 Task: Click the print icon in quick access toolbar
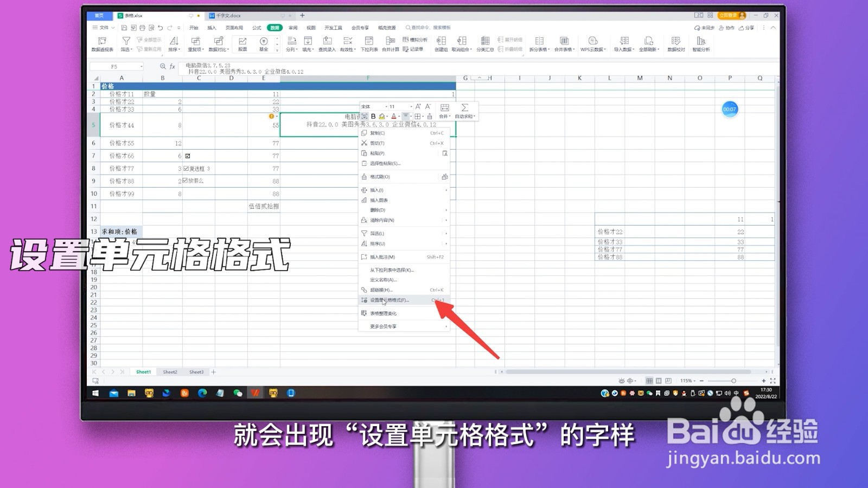tap(142, 28)
